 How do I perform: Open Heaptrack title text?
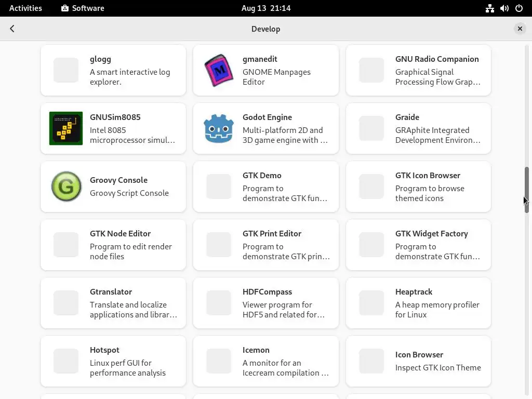point(414,292)
